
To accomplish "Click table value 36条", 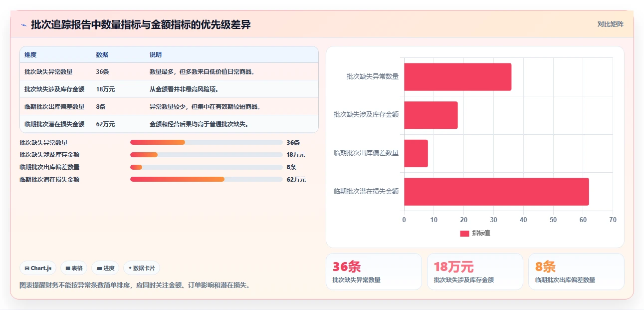I will point(102,72).
